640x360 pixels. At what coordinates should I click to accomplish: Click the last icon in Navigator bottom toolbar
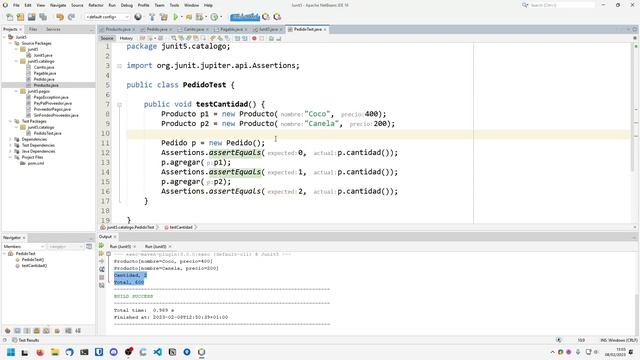[x=78, y=331]
